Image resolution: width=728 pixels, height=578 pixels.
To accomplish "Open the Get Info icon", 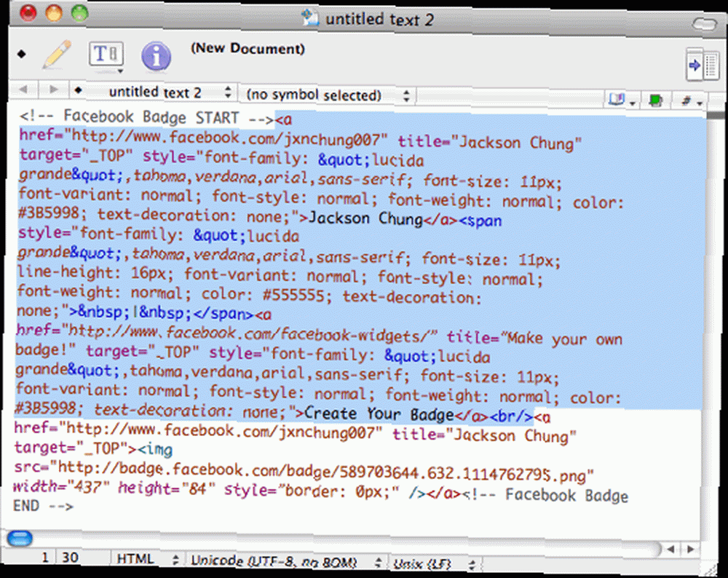I will pos(156,56).
